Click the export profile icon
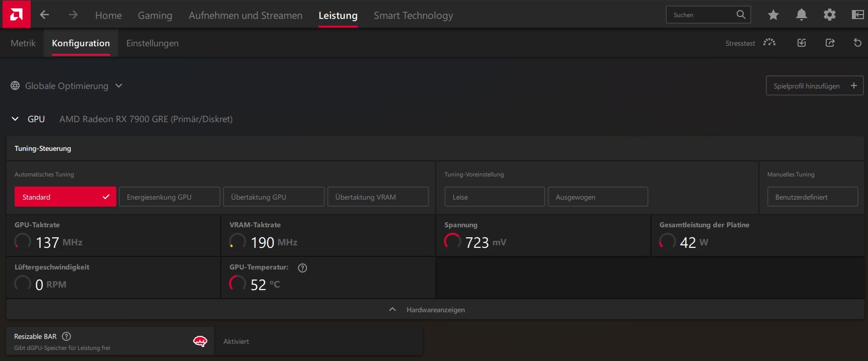Image resolution: width=868 pixels, height=361 pixels. pos(830,43)
